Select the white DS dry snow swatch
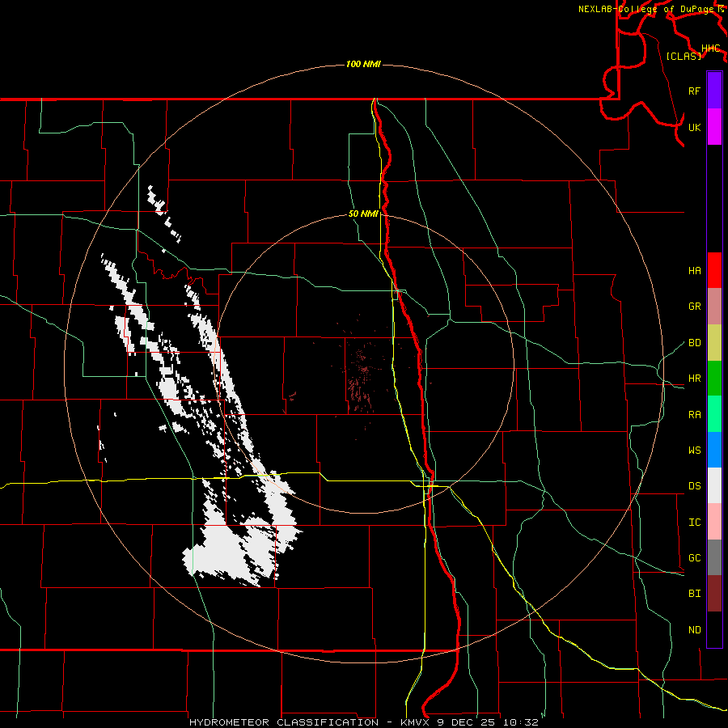This screenshot has height=728, width=728. [714, 485]
